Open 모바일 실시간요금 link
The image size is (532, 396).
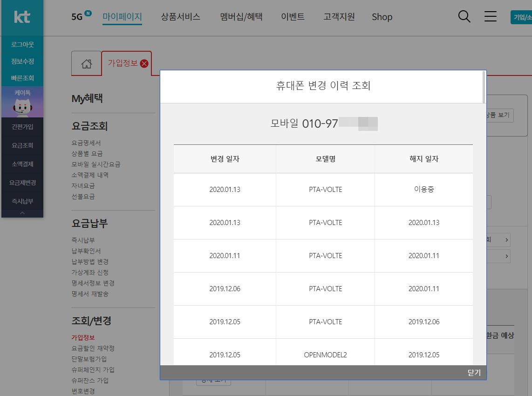click(x=95, y=164)
